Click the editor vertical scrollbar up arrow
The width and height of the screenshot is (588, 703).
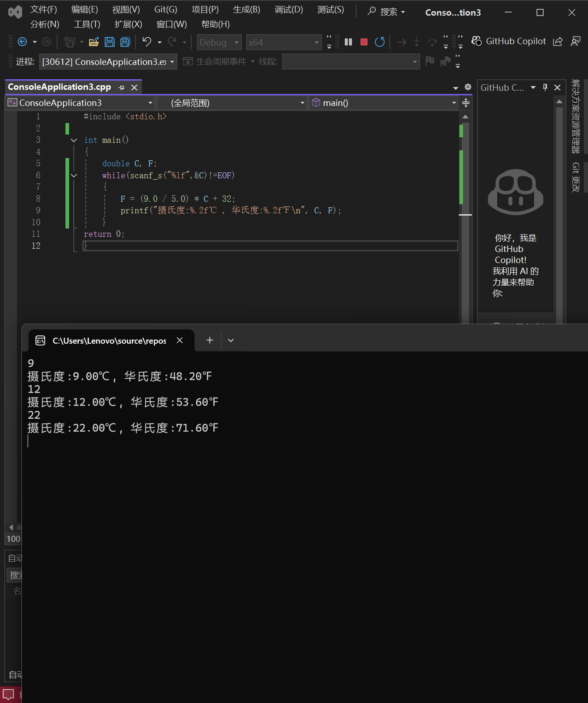465,117
